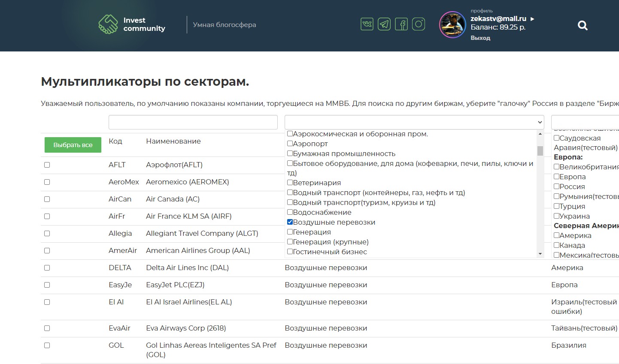Tick the EvaAir row checkbox
Viewport: 619px width, 364px height.
(x=47, y=328)
